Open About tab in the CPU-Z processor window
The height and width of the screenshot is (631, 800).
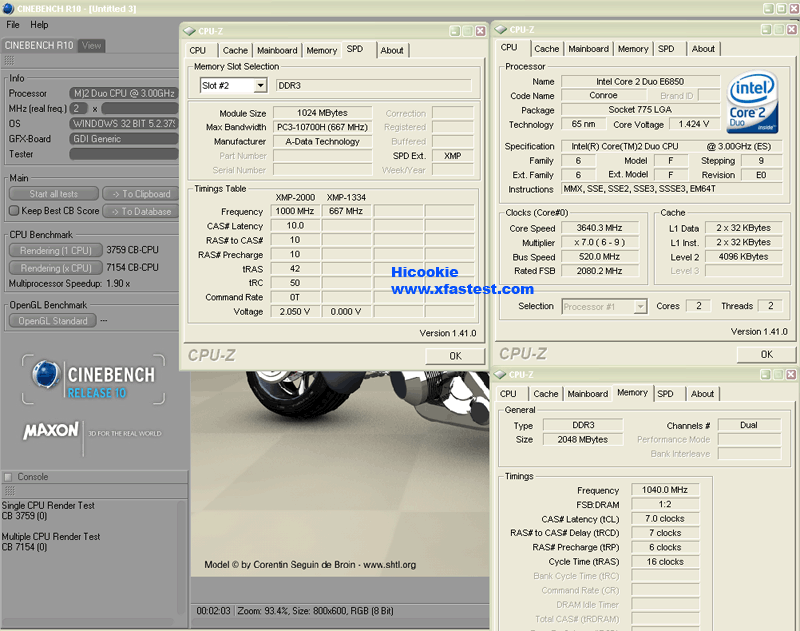click(x=703, y=49)
